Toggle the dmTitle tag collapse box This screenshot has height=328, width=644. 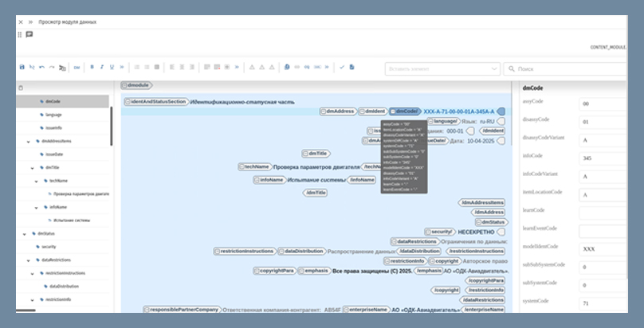click(x=305, y=154)
